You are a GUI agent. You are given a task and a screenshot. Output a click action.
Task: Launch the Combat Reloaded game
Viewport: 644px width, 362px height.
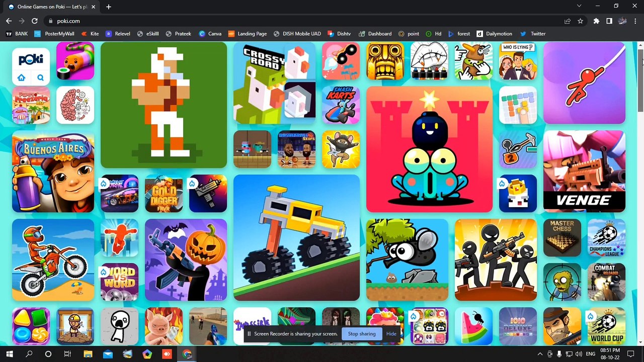coord(606,282)
